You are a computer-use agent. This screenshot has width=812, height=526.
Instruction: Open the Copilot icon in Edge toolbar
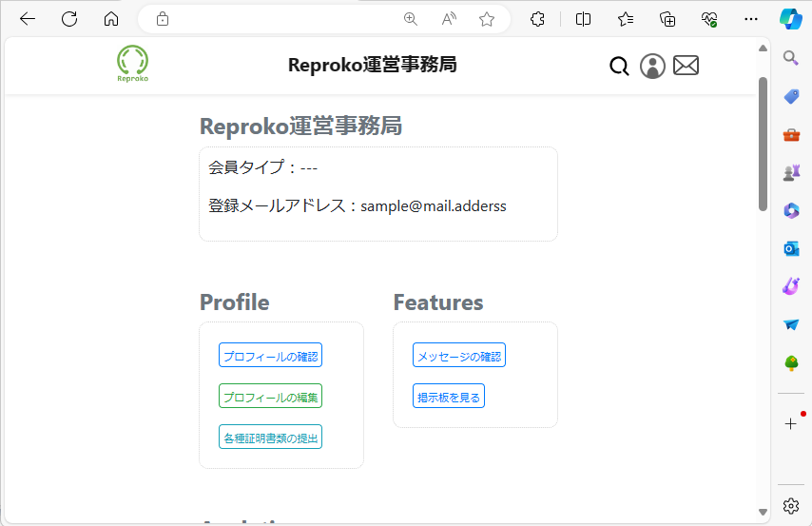[x=790, y=19]
